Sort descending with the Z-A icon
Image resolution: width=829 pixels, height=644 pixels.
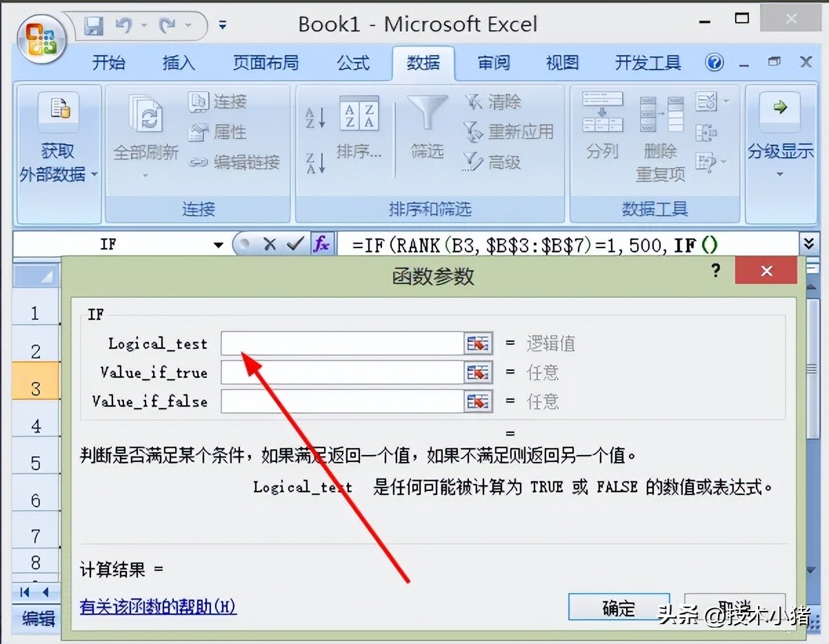pyautogui.click(x=315, y=163)
